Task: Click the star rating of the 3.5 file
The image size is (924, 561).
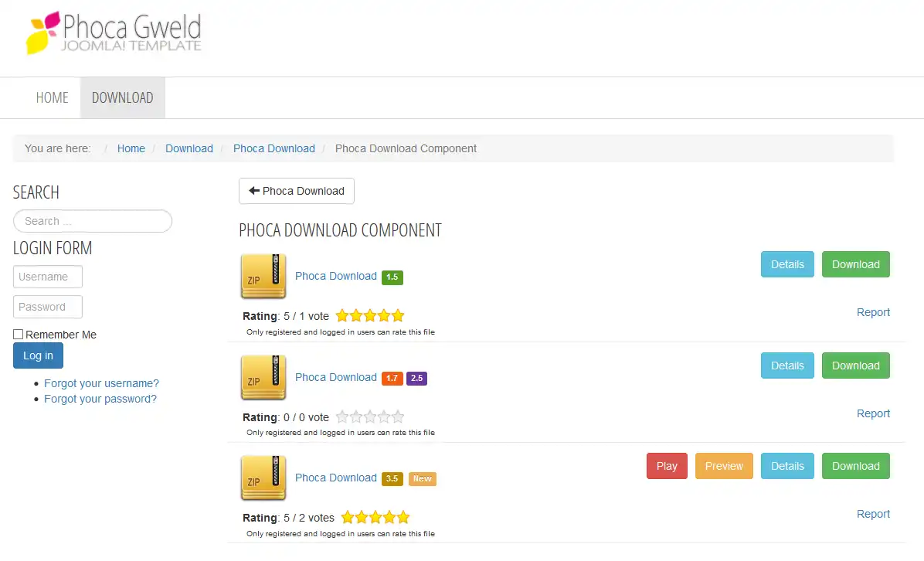Action: click(x=375, y=518)
